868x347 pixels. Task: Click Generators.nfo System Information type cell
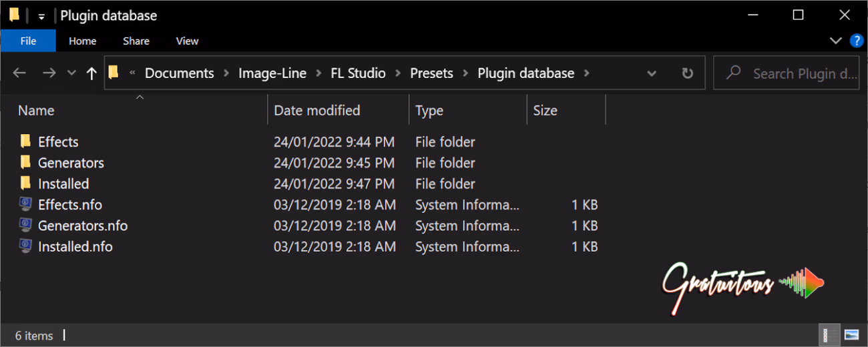tap(467, 225)
